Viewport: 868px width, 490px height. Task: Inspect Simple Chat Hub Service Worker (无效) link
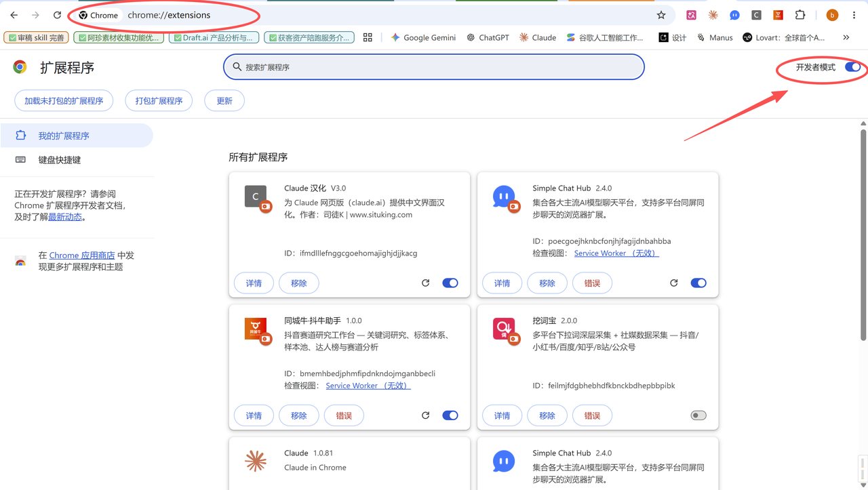point(616,253)
